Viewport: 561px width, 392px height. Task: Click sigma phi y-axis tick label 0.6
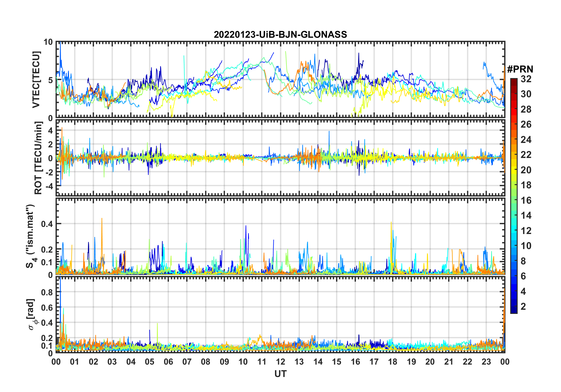(47, 308)
